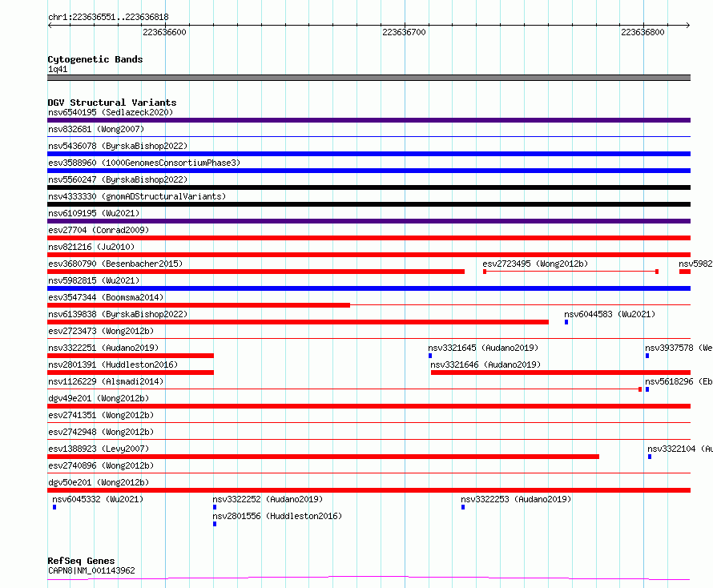Select the DGV Structural Variants track title
This screenshot has height=588, width=713.
pyautogui.click(x=112, y=103)
